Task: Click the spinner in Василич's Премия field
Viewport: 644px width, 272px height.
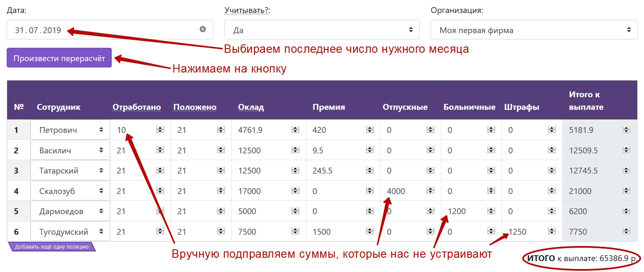Action: coord(369,150)
